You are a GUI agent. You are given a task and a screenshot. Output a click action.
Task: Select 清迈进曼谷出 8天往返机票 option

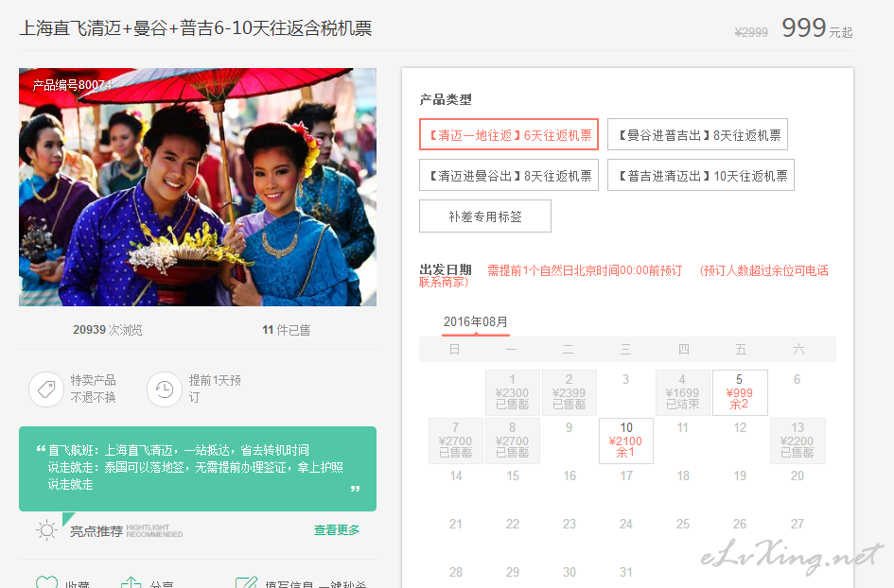coord(509,175)
